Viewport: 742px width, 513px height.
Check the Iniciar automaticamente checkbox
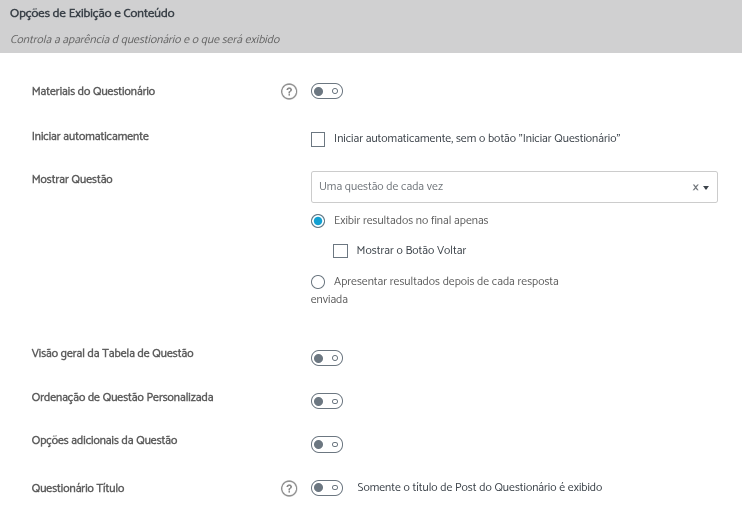(x=318, y=139)
